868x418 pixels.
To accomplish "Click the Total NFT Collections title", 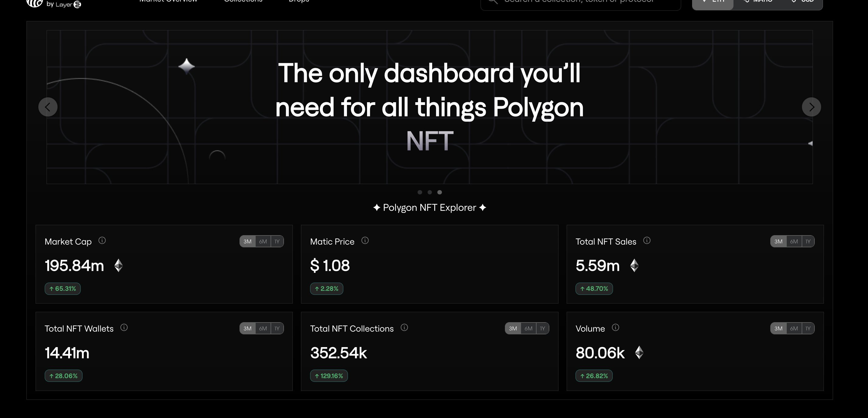I will (x=352, y=329).
